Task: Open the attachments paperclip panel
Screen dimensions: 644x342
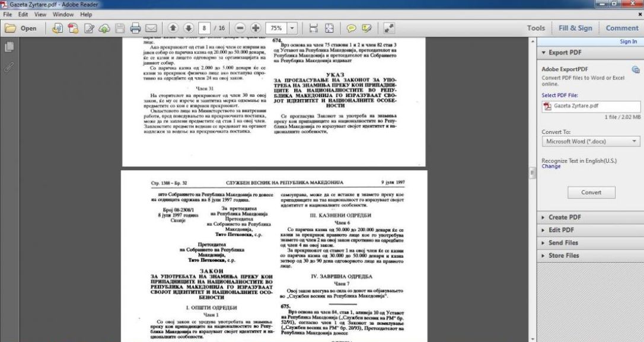Action: pos(9,67)
